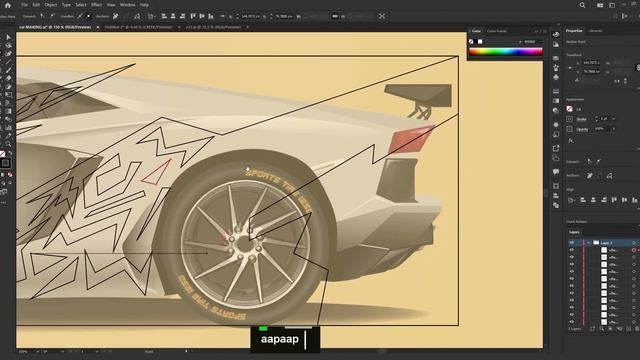Click the convert to corner icon in Properties
640x360 pixels.
click(589, 162)
